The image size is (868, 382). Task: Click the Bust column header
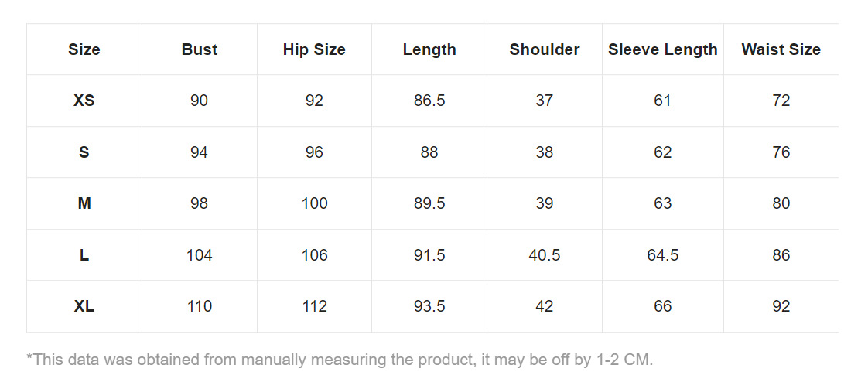[x=200, y=49]
